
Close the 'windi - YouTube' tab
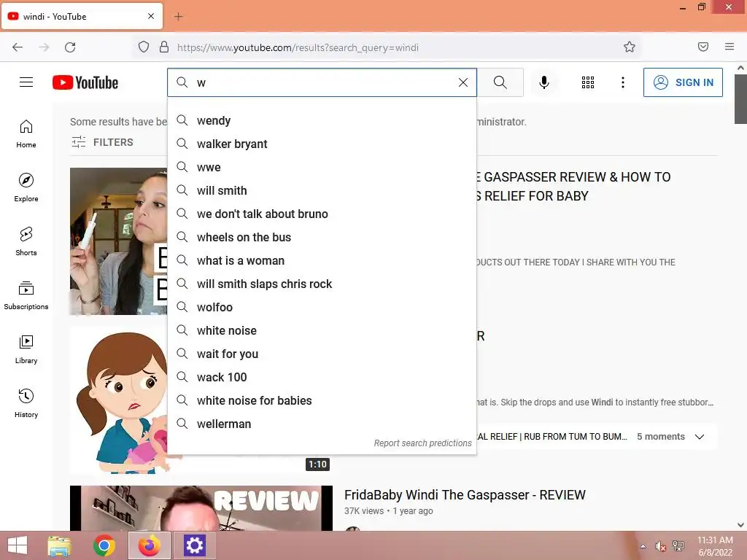point(151,16)
